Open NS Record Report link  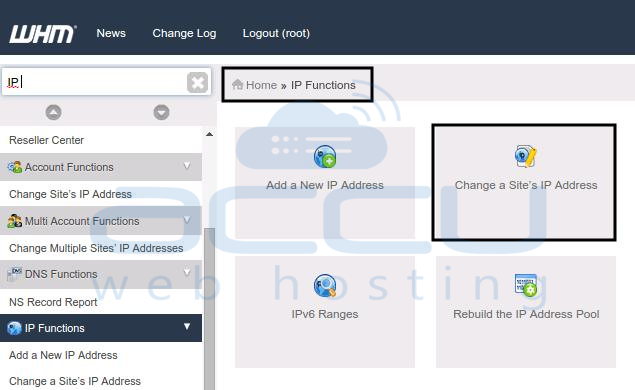click(53, 302)
